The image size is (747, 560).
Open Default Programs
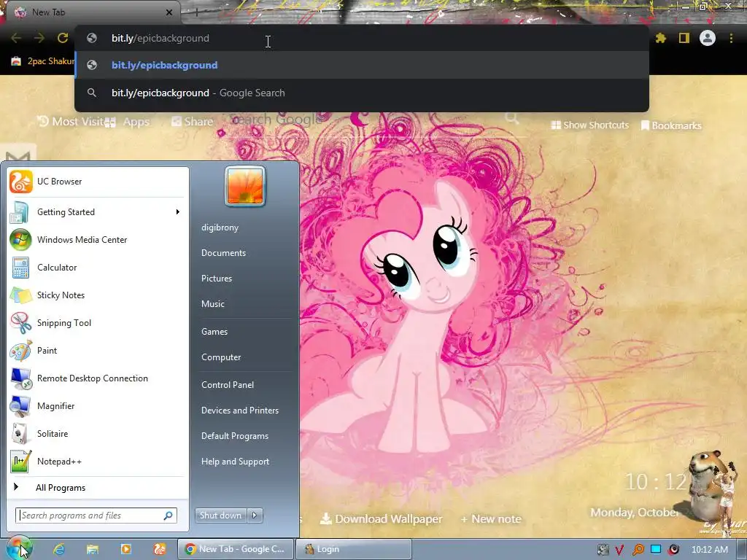point(234,436)
